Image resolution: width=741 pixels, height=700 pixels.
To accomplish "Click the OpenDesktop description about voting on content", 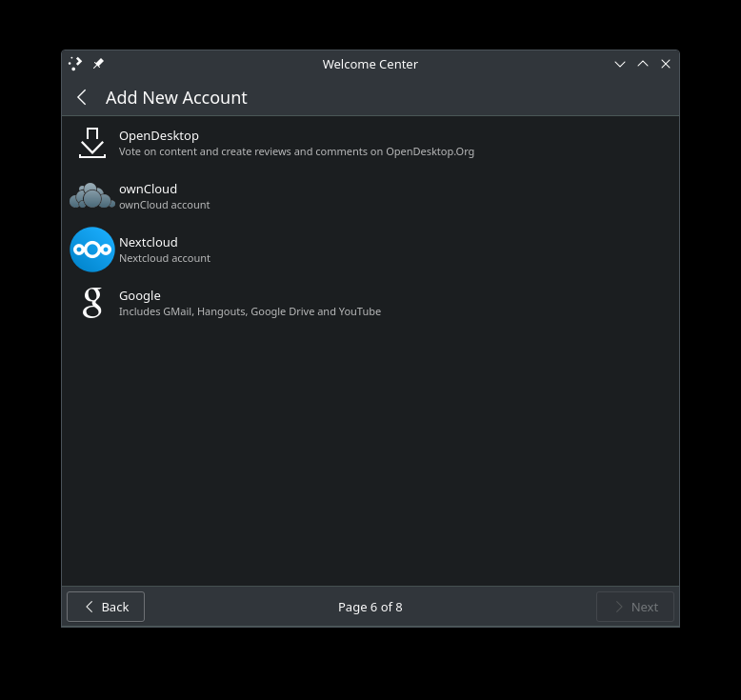I will [x=297, y=151].
